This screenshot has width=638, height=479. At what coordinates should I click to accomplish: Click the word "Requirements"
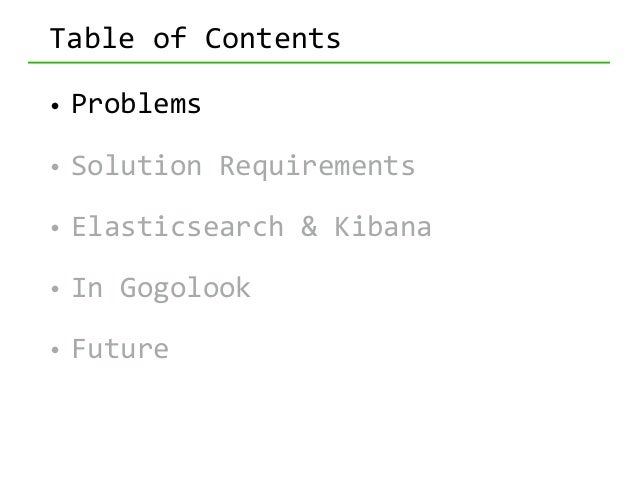317,167
